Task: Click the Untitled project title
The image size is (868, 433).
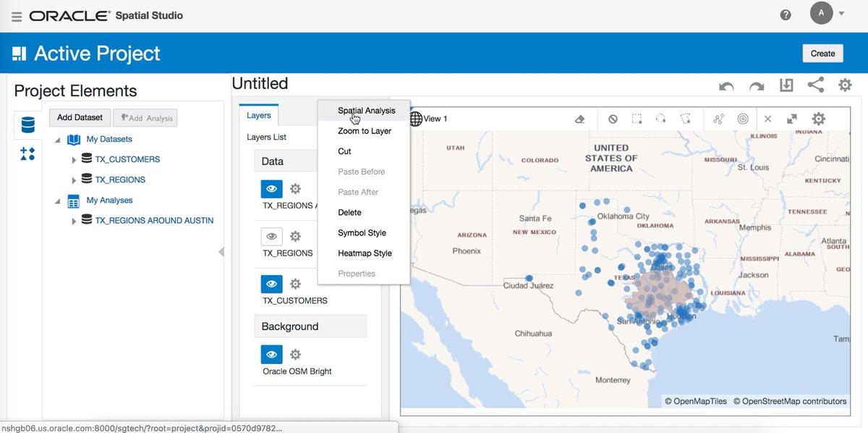Action: click(x=260, y=84)
